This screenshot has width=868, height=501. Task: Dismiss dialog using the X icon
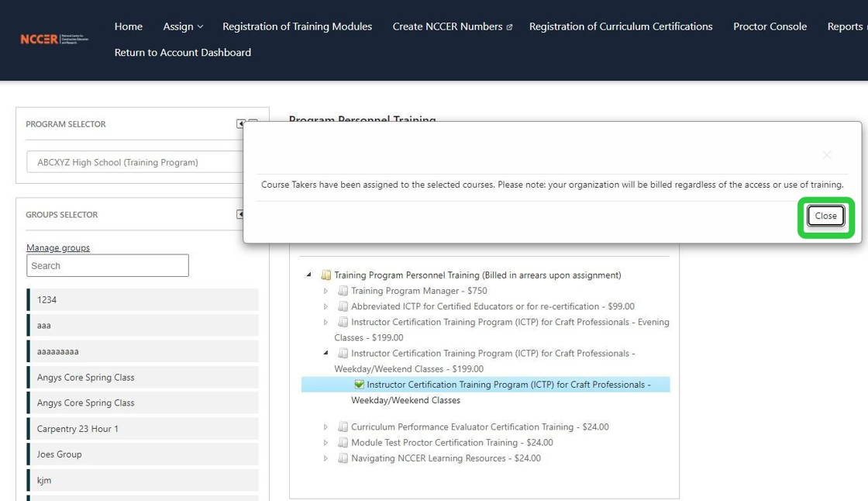826,155
